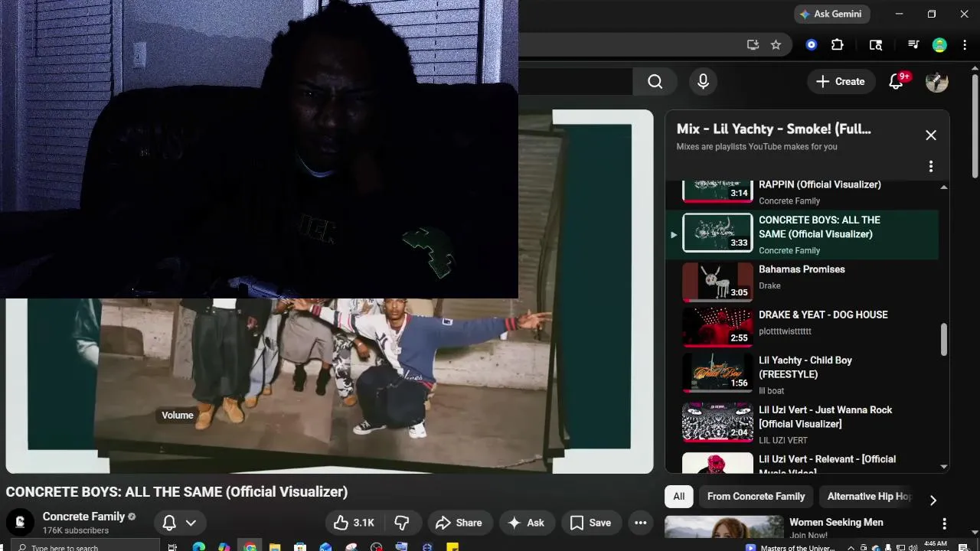Open YouTube notifications bell
Viewport: 980px width, 551px height.
(x=896, y=81)
